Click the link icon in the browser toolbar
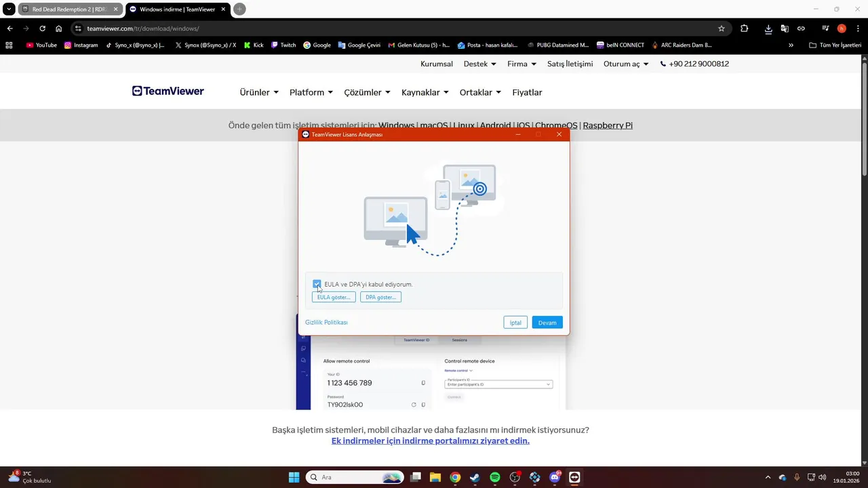 coord(801,28)
